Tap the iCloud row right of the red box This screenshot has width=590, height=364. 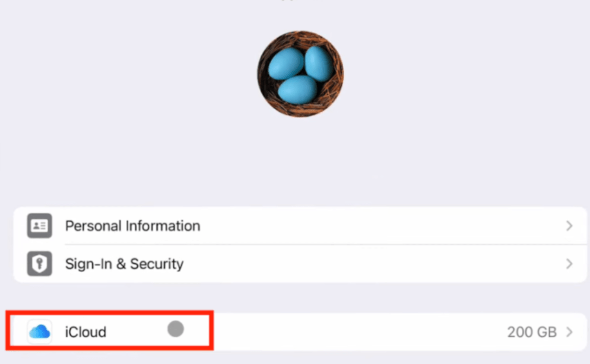point(357,332)
